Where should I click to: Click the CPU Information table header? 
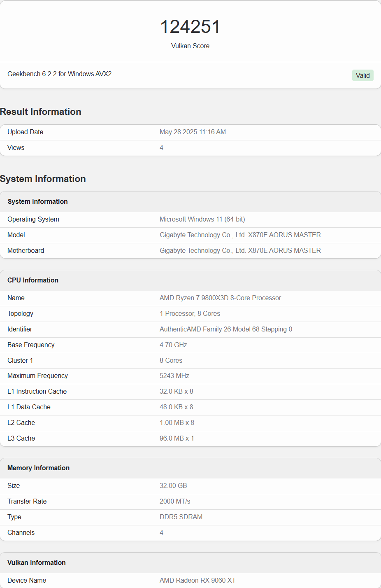(x=33, y=280)
